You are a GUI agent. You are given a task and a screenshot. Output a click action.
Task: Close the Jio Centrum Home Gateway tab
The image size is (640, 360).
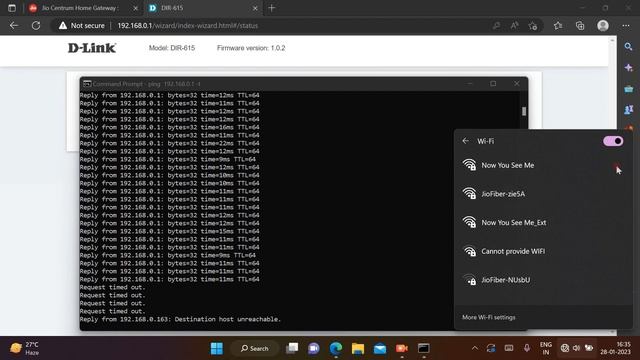coord(136,8)
